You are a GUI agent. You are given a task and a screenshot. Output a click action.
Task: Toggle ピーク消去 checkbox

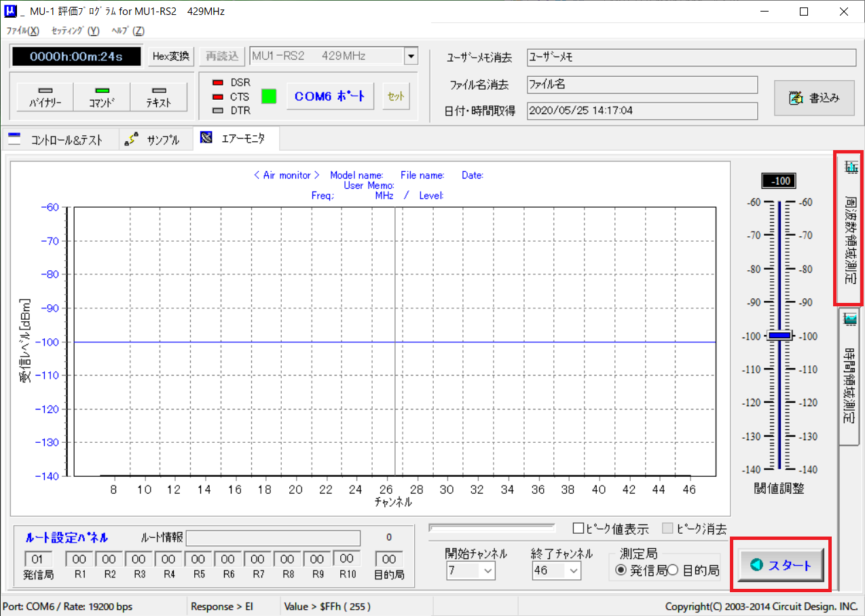667,528
